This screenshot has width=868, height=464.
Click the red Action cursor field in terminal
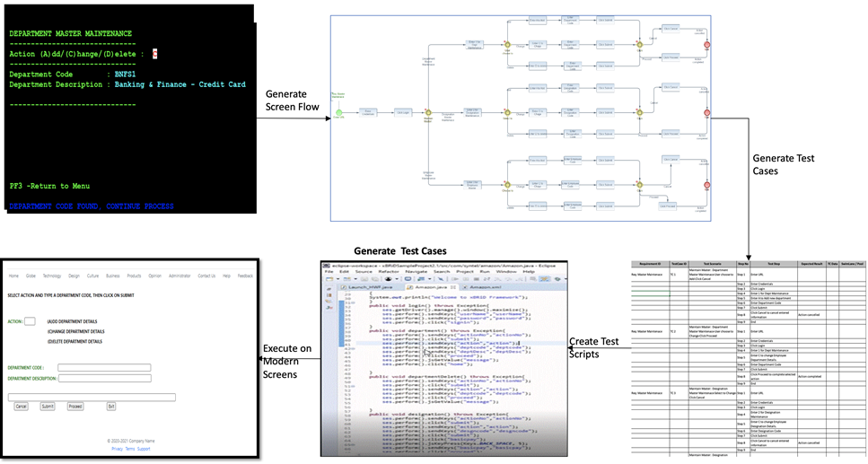(x=155, y=54)
